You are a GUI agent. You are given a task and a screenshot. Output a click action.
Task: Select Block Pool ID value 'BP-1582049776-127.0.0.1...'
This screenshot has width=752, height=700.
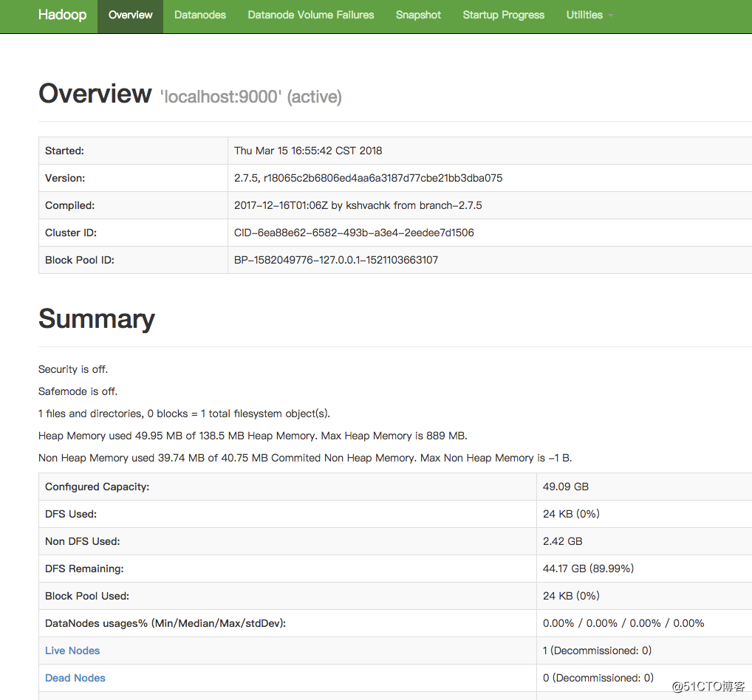pos(336,260)
